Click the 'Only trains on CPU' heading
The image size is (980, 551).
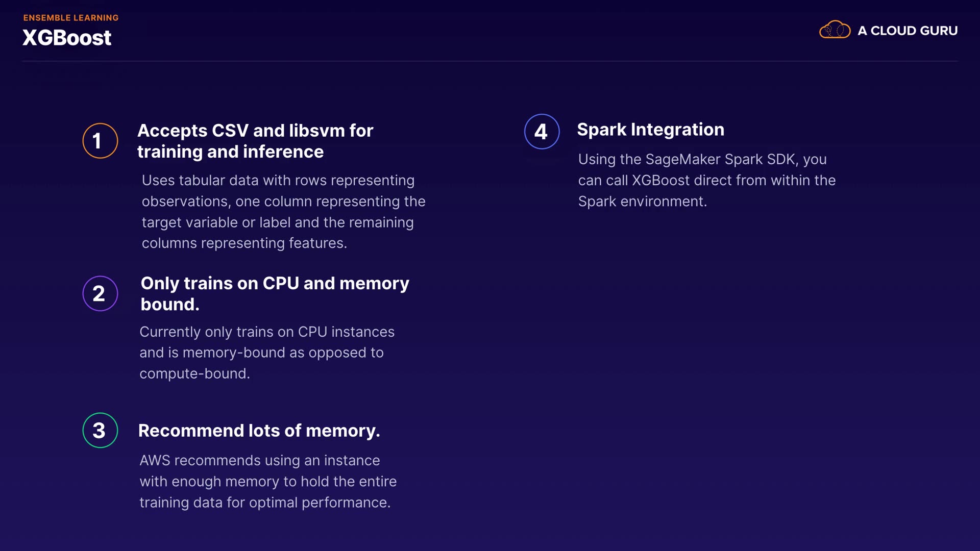coord(275,293)
